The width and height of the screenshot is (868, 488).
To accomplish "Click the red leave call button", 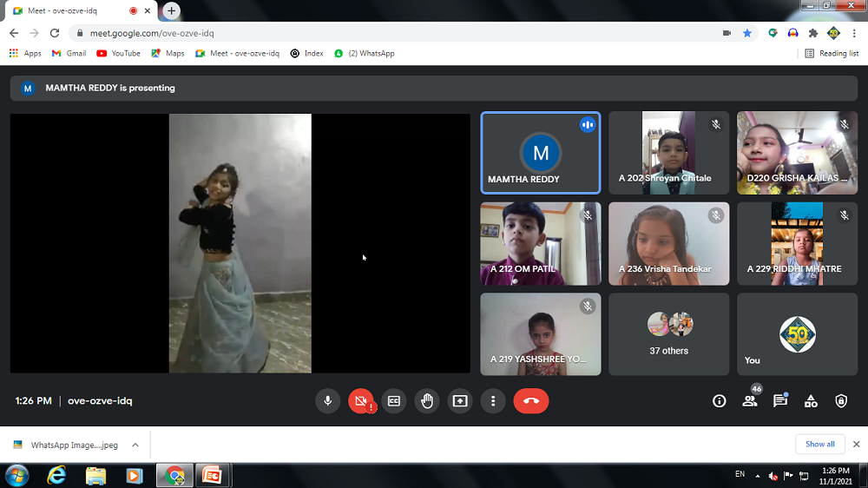I will 530,401.
